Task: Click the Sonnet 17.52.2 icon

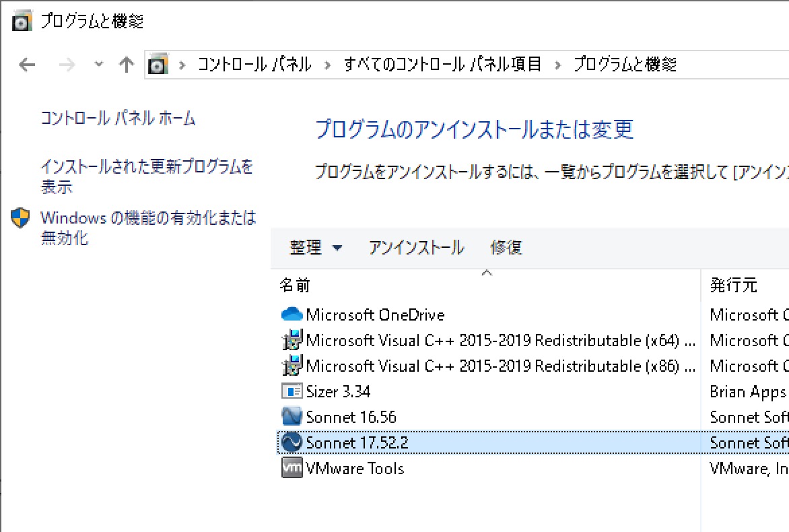Action: [292, 442]
